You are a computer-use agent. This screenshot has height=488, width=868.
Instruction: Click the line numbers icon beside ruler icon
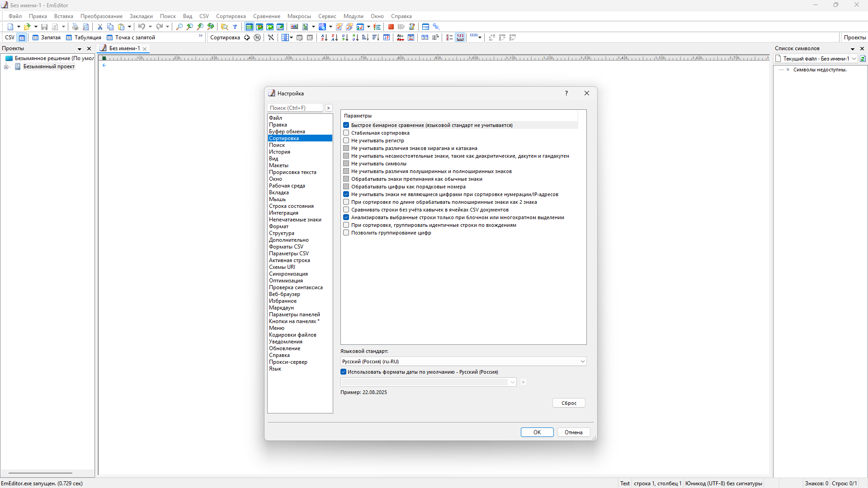coord(449,38)
